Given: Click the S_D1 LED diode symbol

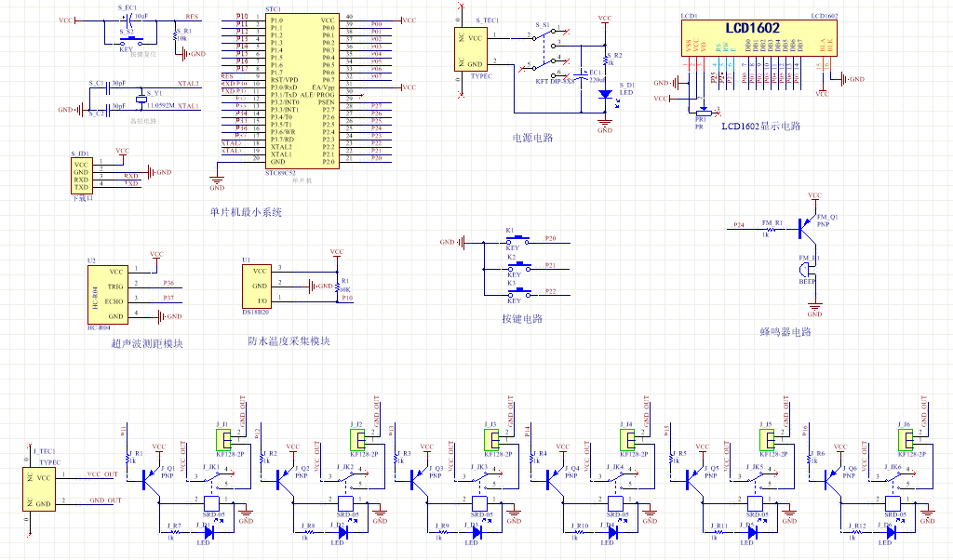Looking at the screenshot, I should point(605,94).
